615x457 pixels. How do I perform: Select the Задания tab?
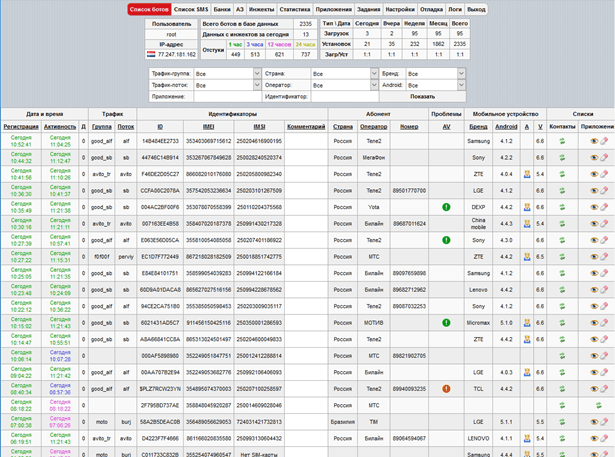tap(369, 9)
